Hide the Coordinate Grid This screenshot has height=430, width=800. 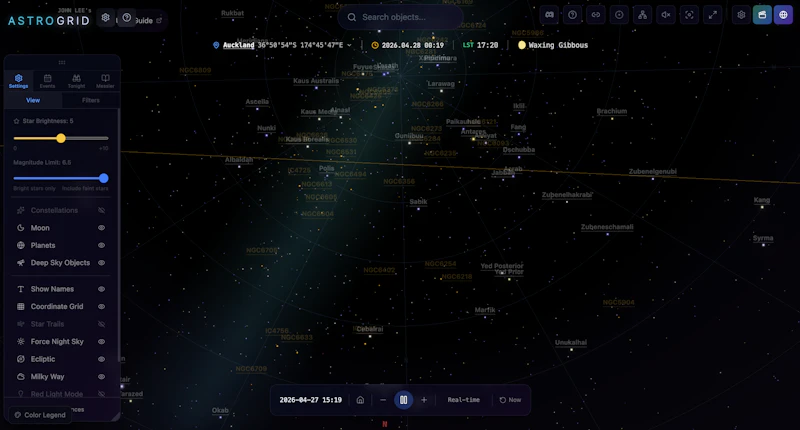click(x=102, y=307)
